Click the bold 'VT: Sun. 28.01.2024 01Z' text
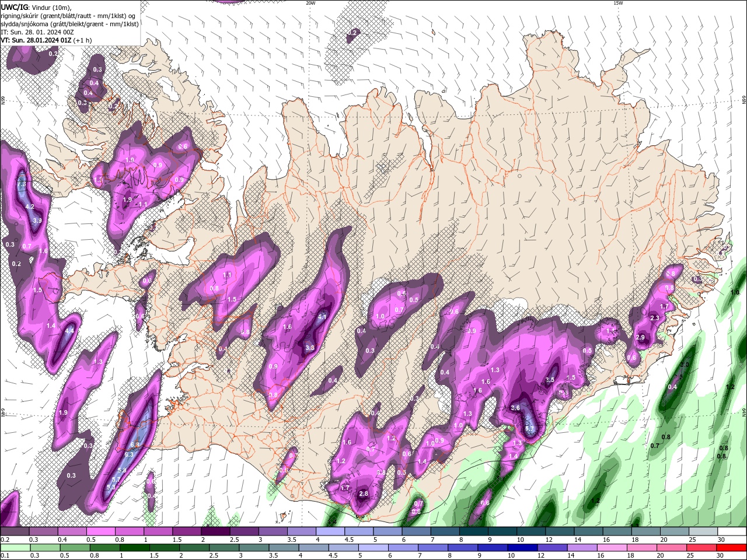 coord(36,40)
